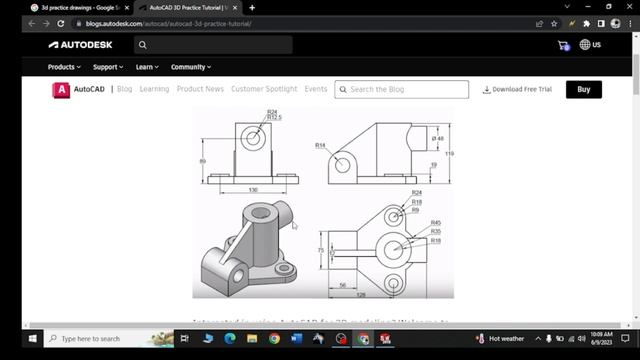
Task: Open the taskbar clock and date
Action: tap(602, 338)
